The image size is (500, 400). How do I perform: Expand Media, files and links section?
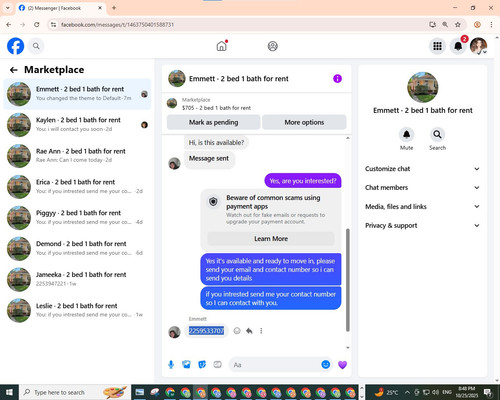(x=422, y=206)
